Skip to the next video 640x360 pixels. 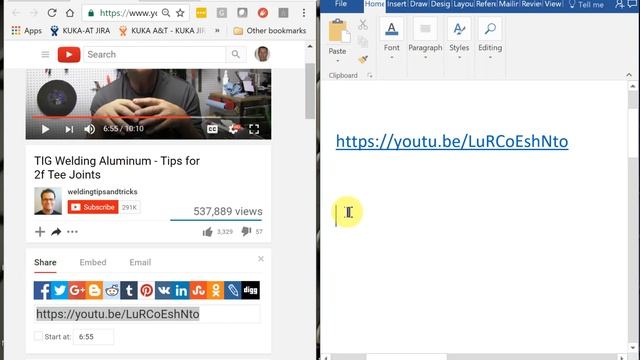click(x=69, y=129)
